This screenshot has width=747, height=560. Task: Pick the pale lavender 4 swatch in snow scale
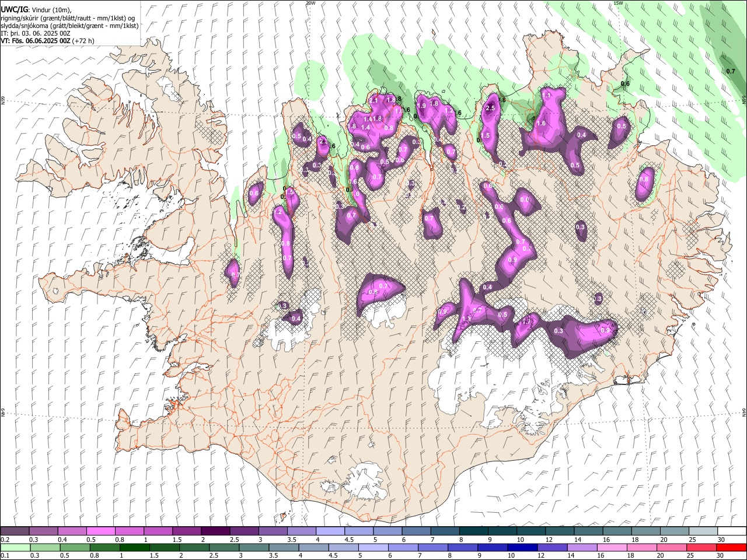point(330,531)
